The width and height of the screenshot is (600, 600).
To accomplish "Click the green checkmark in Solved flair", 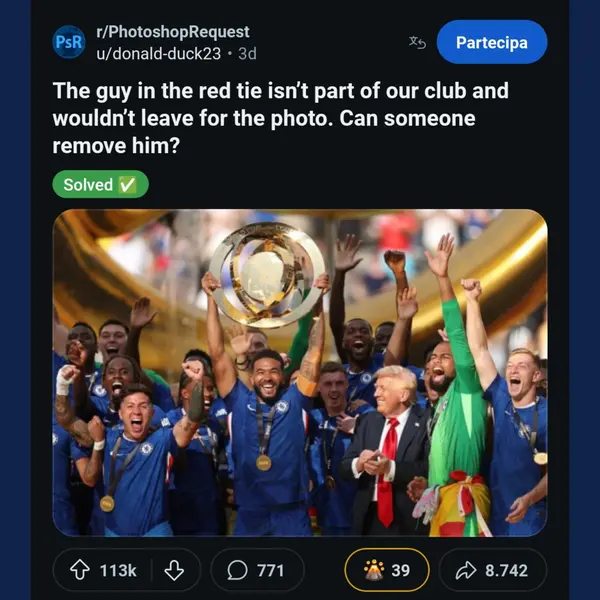I will pos(127,185).
